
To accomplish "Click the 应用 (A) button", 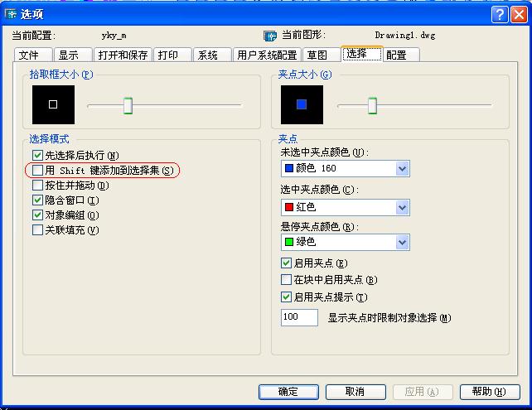I will pyautogui.click(x=423, y=392).
